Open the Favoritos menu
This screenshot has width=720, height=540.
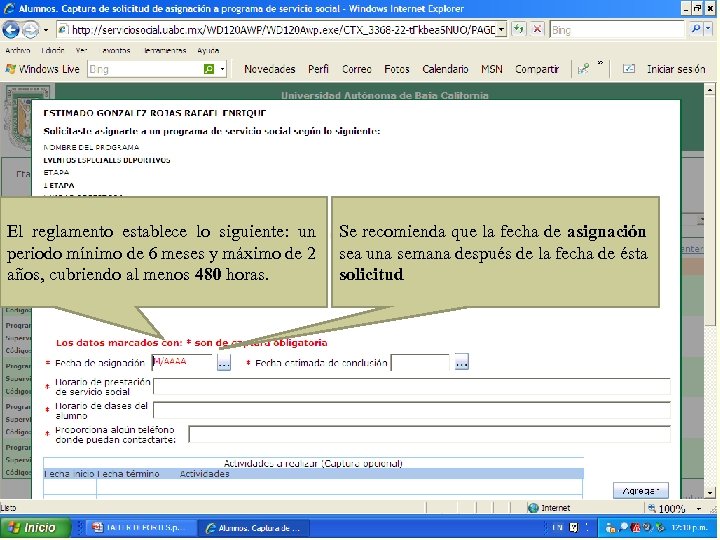tap(116, 51)
